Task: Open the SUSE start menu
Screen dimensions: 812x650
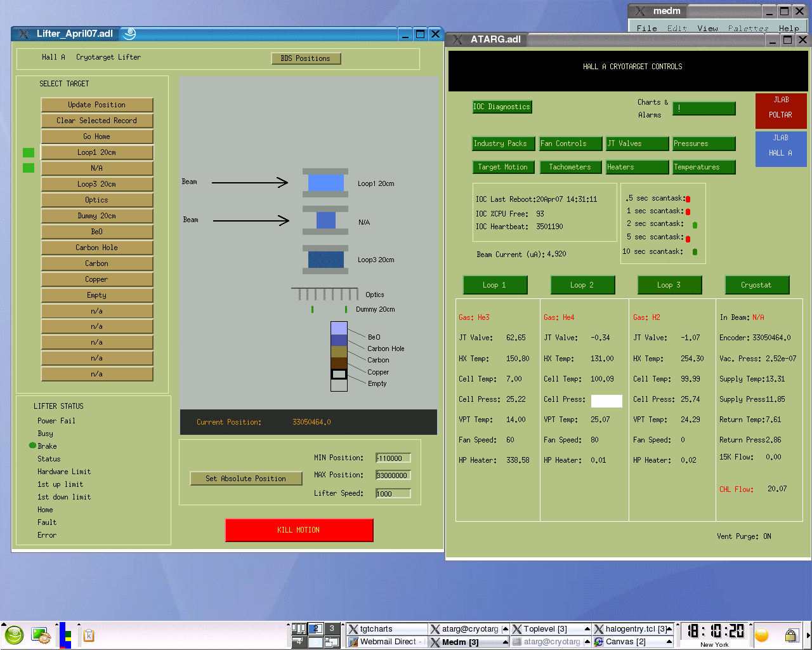Action: 14,635
